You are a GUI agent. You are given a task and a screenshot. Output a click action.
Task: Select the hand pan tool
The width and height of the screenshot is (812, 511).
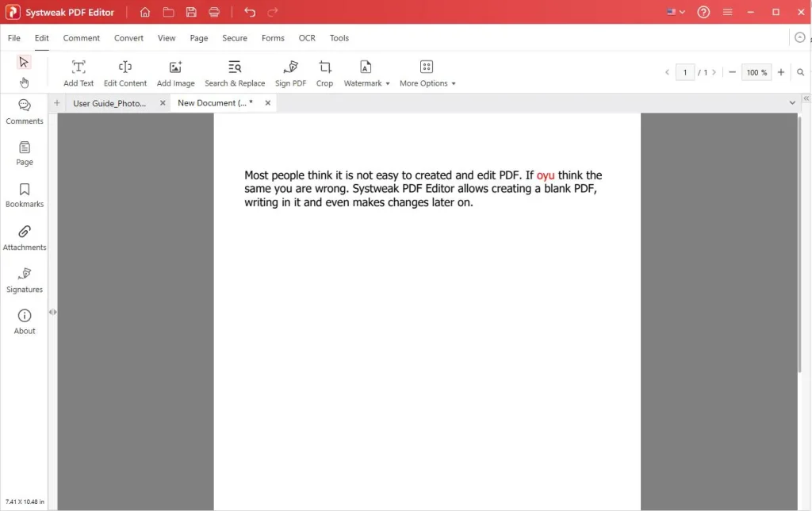(24, 83)
